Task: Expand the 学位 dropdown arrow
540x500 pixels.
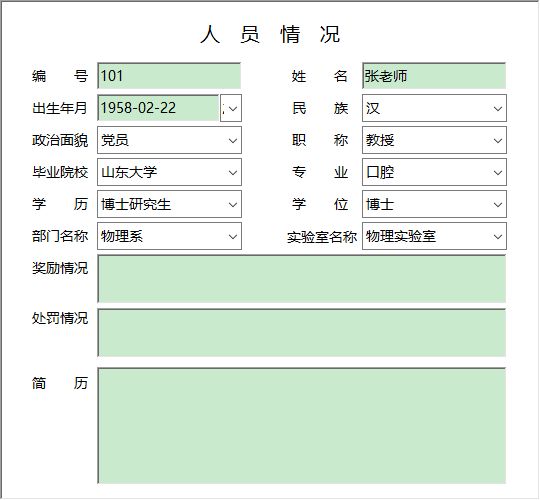Action: [498, 205]
